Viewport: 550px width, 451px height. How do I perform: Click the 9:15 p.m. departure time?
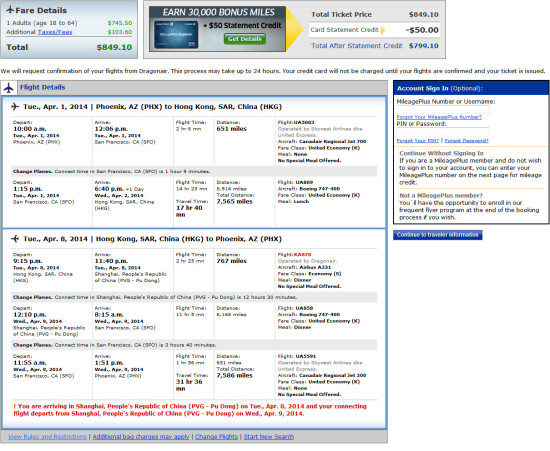pos(28,261)
